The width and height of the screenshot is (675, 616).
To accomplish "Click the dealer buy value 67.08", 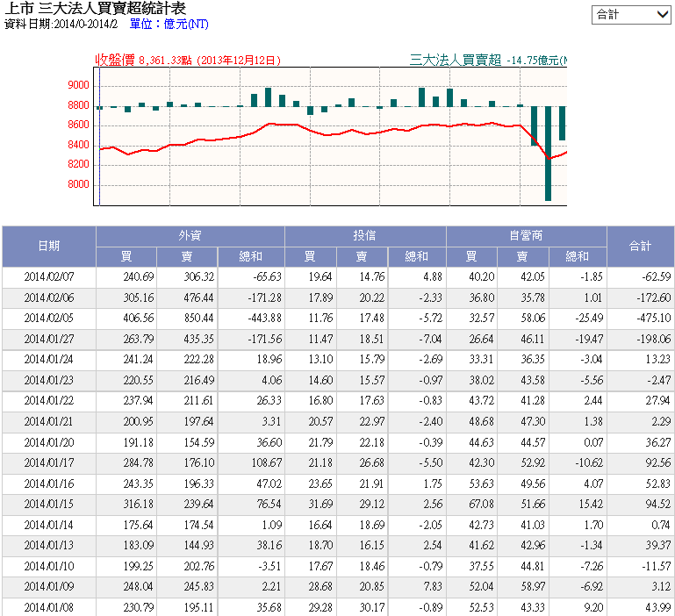I will click(481, 504).
